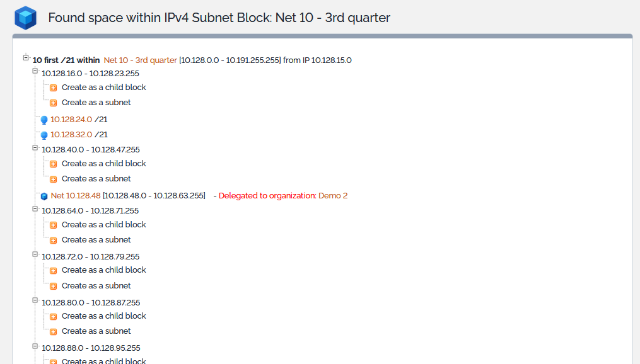Click orange plus icon for child block under 10.128.40.0
Viewport: 640px width, 364px height.
(x=54, y=164)
